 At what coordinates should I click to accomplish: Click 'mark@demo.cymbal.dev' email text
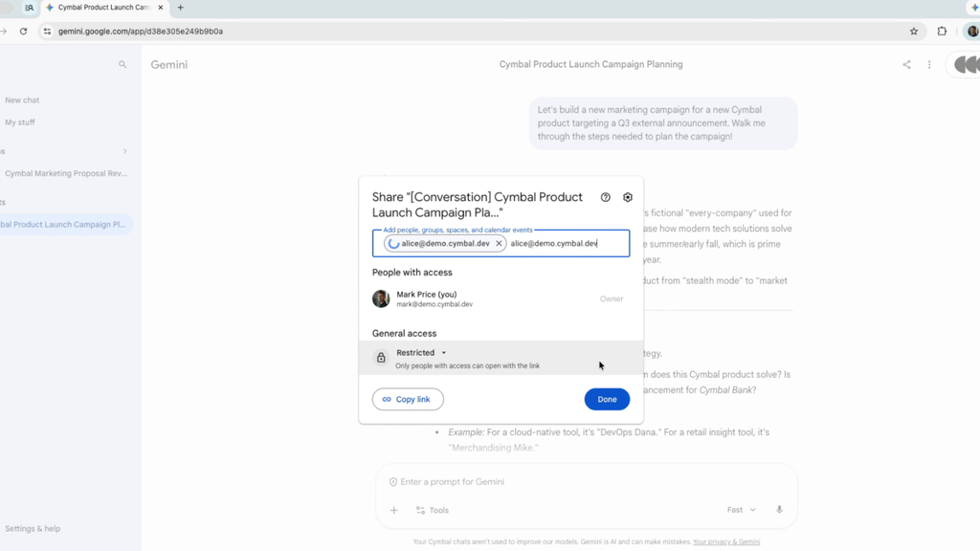pyautogui.click(x=434, y=304)
